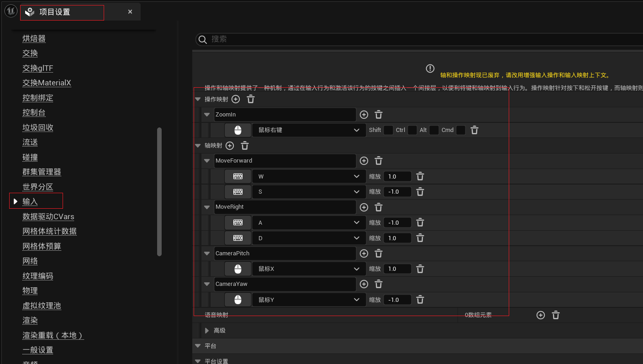Click the 缩放 value field for MoveForward W

(x=396, y=176)
